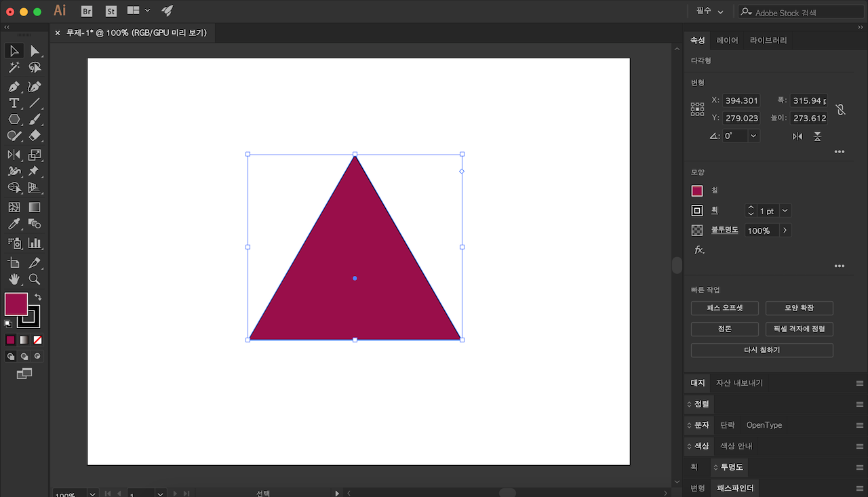Choose the Mesh tool
868x497 pixels.
coord(14,207)
